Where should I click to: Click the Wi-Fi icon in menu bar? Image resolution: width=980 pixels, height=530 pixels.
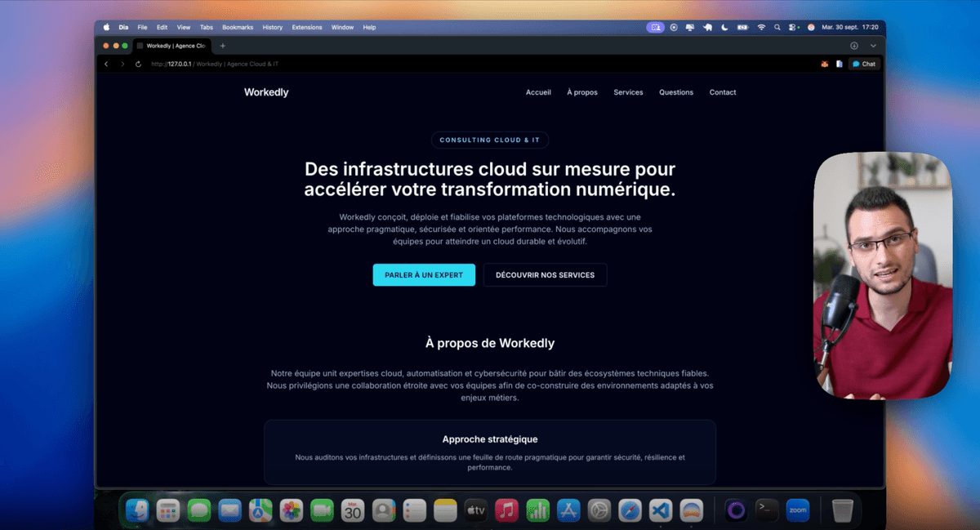[x=761, y=27]
